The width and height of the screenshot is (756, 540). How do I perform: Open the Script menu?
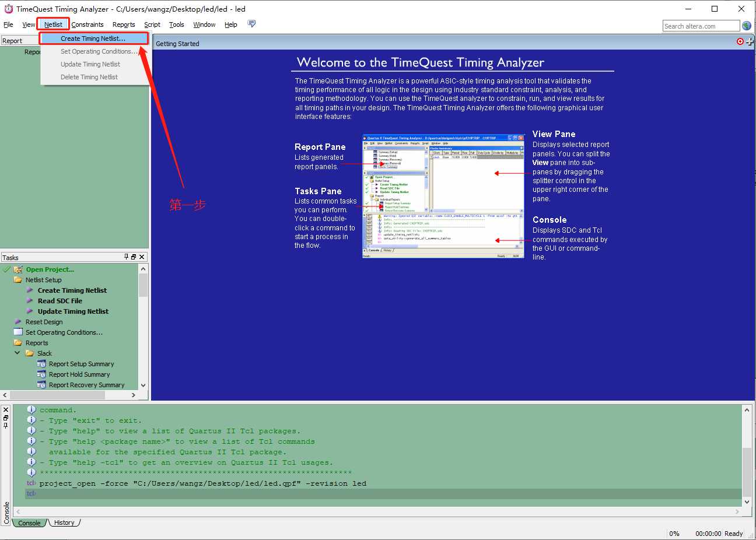(152, 24)
